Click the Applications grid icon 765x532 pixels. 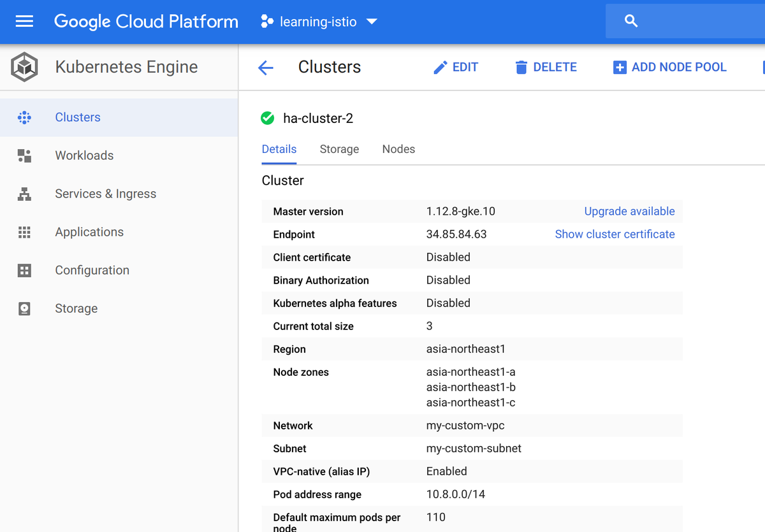point(24,232)
